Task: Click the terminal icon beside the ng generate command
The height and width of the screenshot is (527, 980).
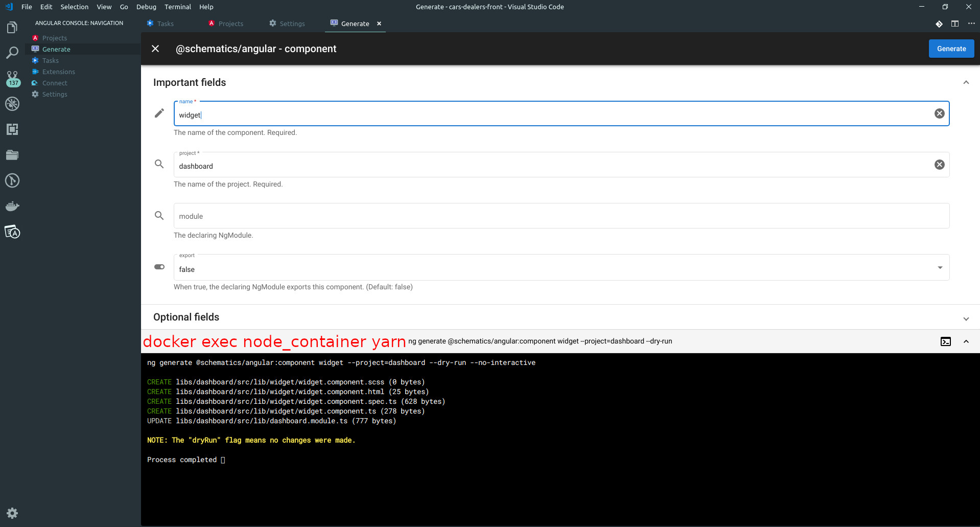Action: [945, 341]
